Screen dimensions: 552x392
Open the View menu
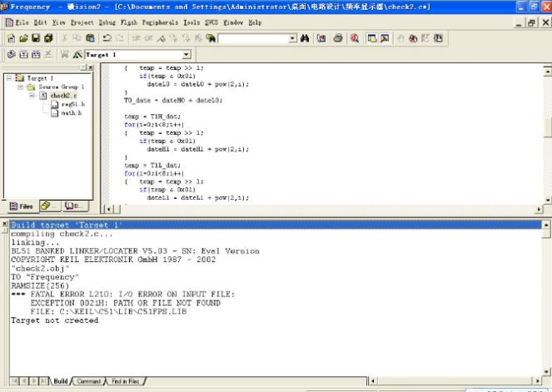[59, 22]
